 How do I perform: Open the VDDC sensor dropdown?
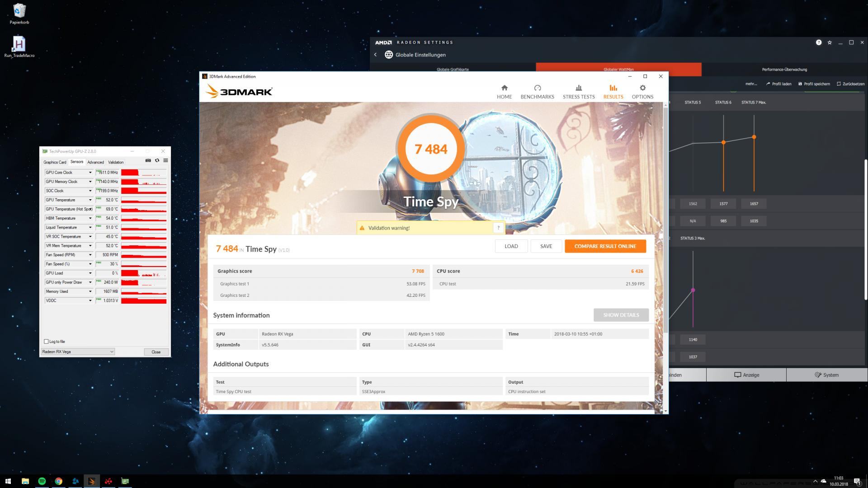[90, 300]
